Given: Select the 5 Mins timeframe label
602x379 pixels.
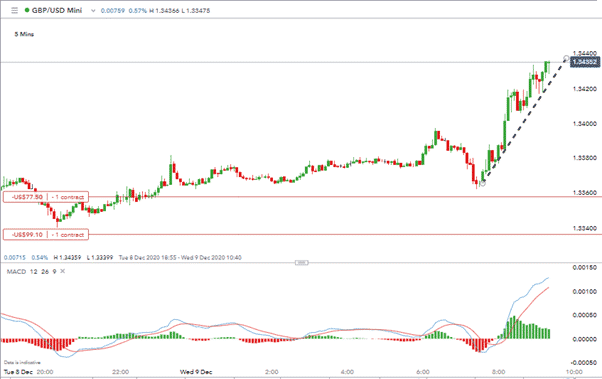Looking at the screenshot, I should click(24, 34).
